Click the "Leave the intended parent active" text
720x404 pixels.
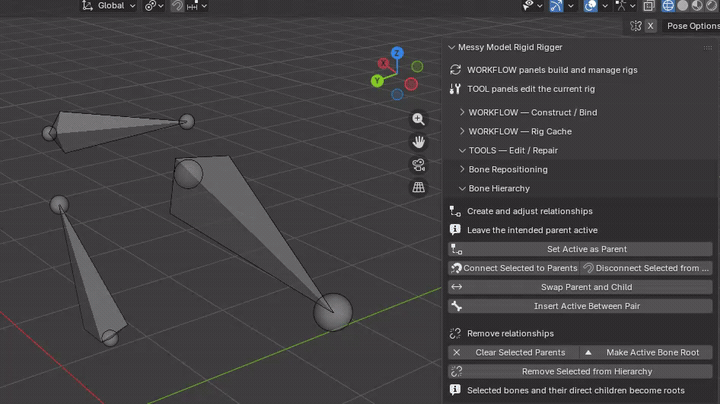click(532, 230)
